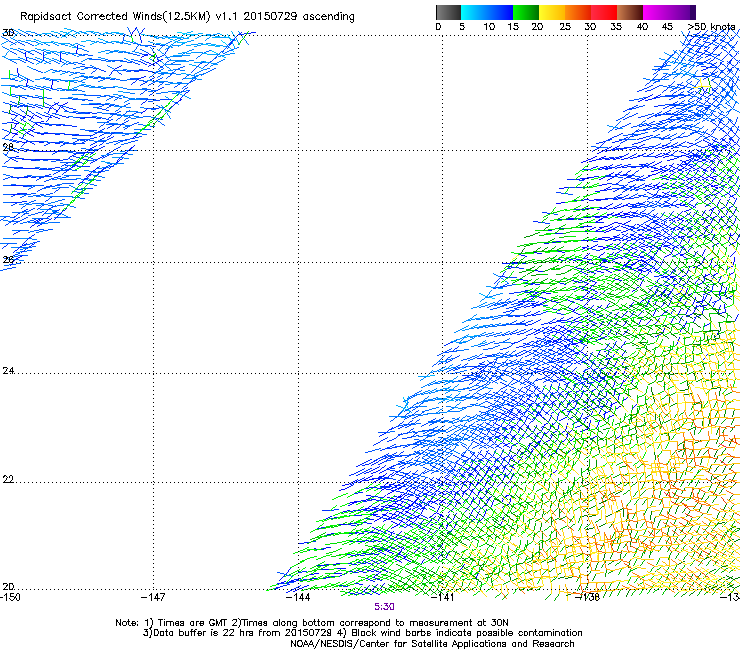Click the yellow 20-25 knots color segment

coord(552,12)
